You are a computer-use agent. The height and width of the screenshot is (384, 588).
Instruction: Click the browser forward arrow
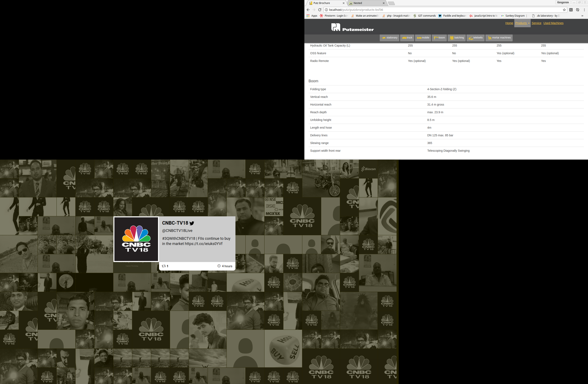click(x=314, y=10)
